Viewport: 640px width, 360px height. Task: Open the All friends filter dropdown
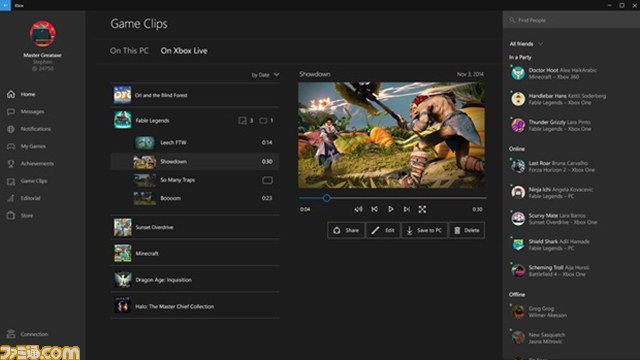click(x=526, y=44)
